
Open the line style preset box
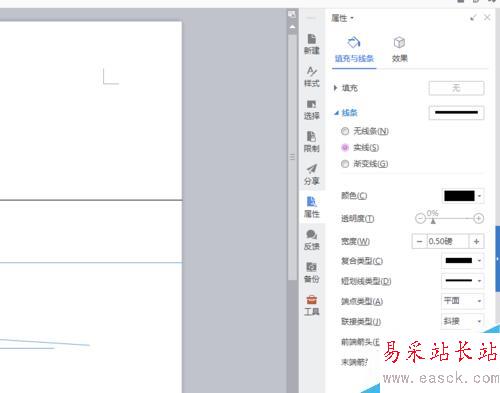(x=456, y=113)
